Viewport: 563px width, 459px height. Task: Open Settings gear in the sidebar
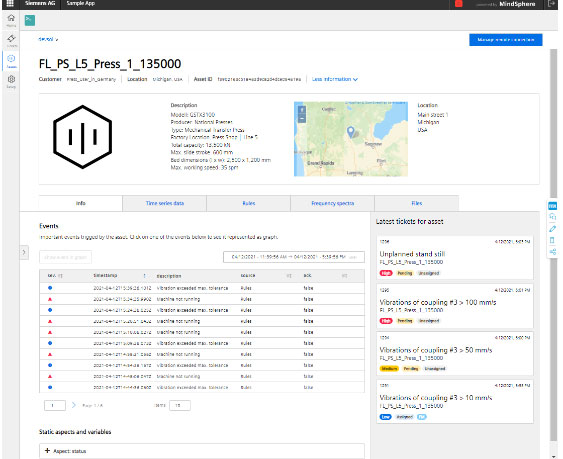point(11,81)
